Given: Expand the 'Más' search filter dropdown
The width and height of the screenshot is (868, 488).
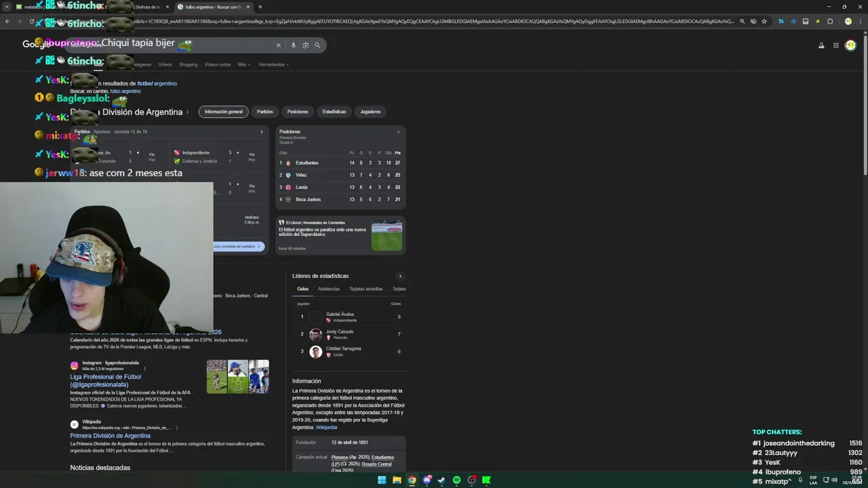Looking at the screenshot, I should [x=244, y=64].
